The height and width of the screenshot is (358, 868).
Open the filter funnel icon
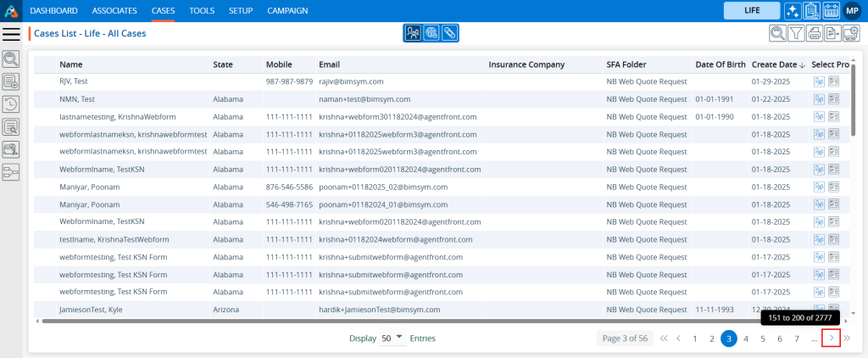796,33
